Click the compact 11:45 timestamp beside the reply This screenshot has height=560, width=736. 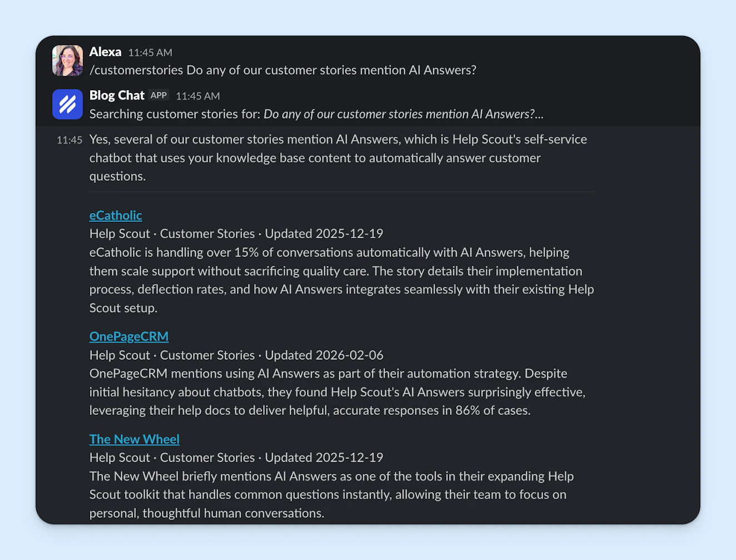69,140
